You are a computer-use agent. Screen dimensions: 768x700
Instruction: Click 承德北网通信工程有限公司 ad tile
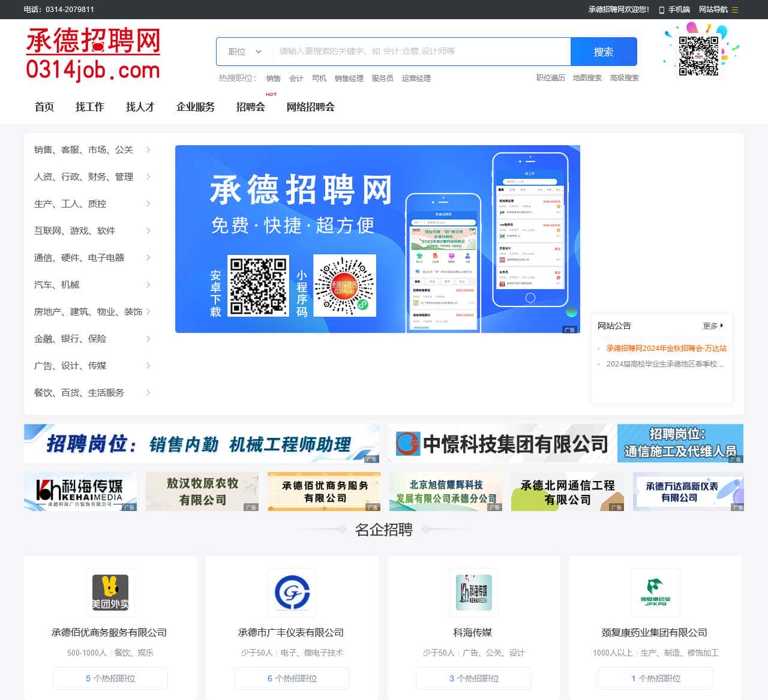coord(568,491)
